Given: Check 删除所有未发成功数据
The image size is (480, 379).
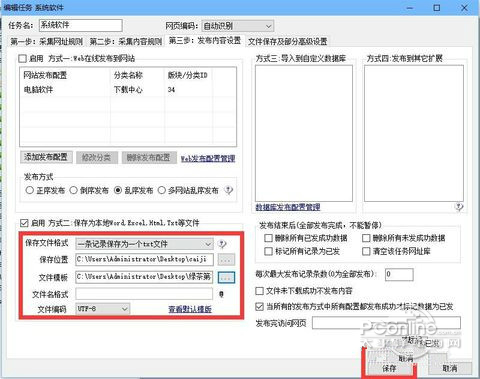Looking at the screenshot, I should [366, 238].
